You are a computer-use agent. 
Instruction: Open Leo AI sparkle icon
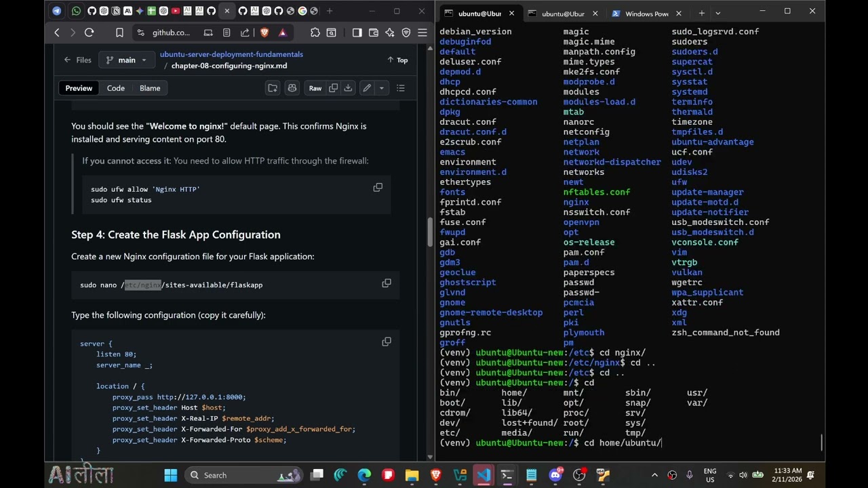coord(390,33)
